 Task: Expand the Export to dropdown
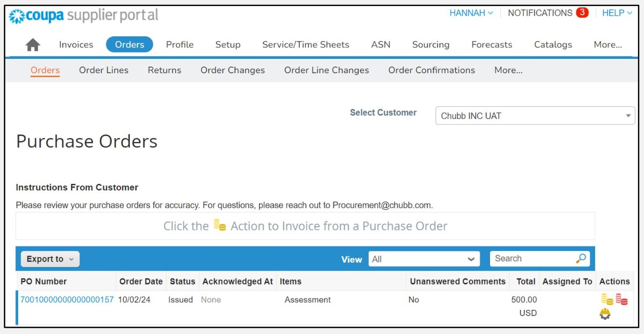click(50, 259)
